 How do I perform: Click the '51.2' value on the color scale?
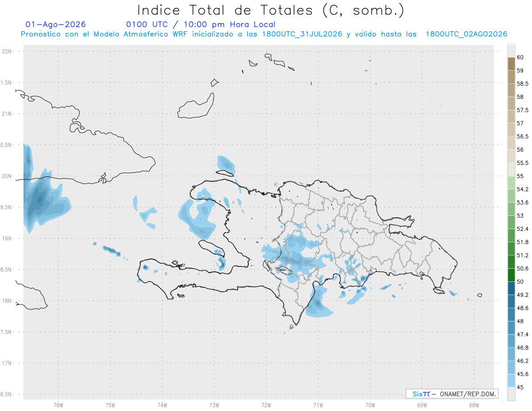pos(522,255)
